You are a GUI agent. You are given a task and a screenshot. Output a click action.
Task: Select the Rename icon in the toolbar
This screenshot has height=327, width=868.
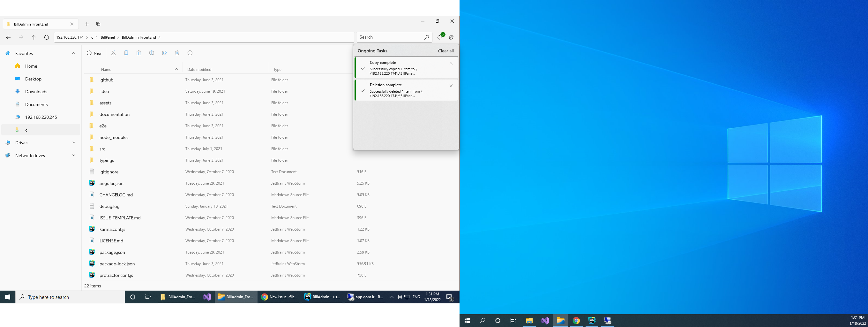tap(152, 53)
